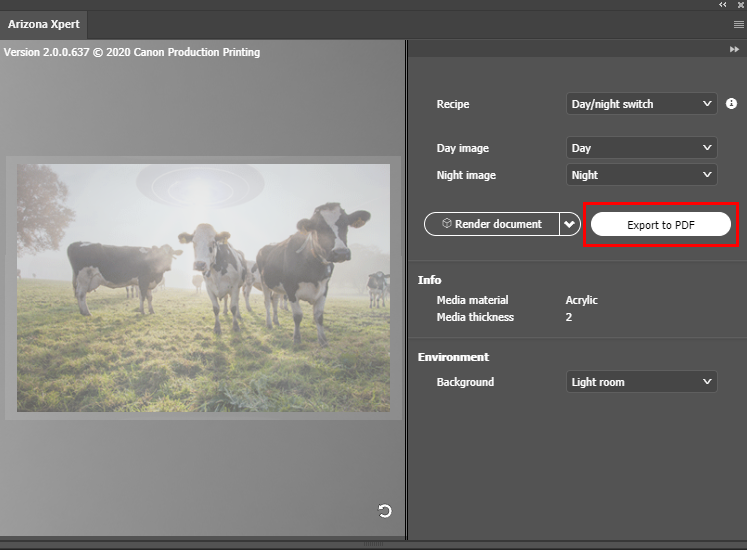
Task: Close the Arizona Xpert panel
Action: pyautogui.click(x=741, y=5)
